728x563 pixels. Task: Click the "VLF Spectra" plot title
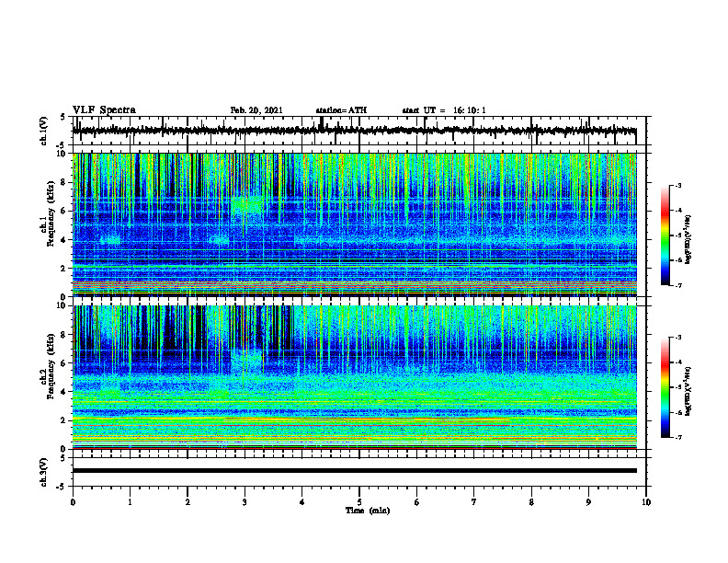pos(104,110)
